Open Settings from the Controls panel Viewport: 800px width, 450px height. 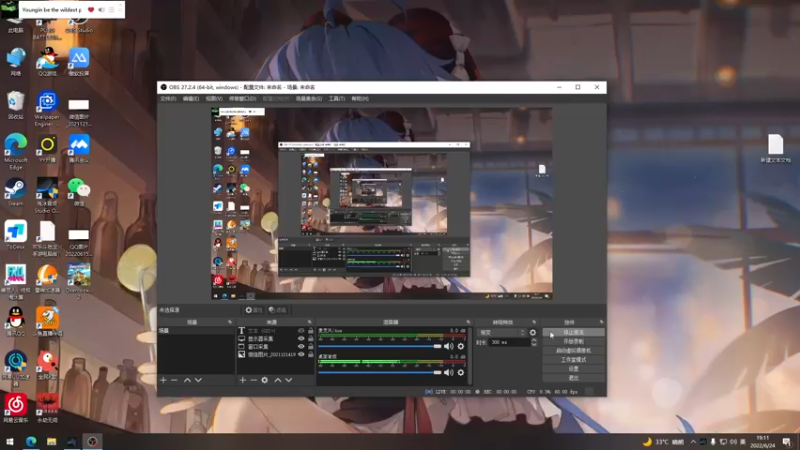[573, 369]
